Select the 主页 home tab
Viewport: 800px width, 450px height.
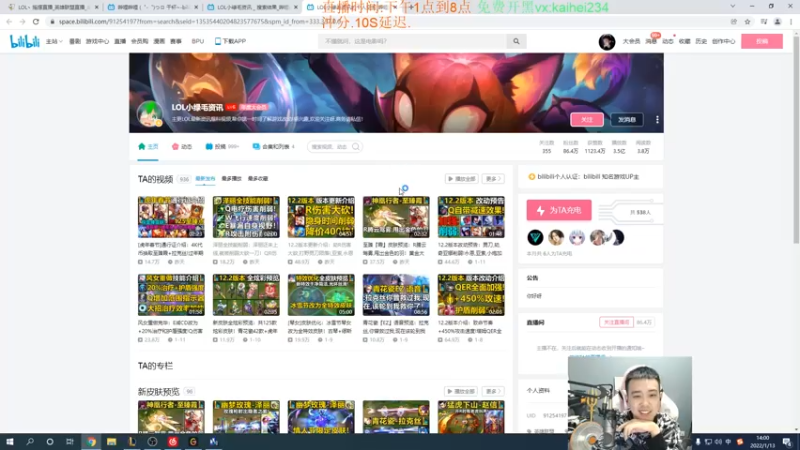coord(148,146)
